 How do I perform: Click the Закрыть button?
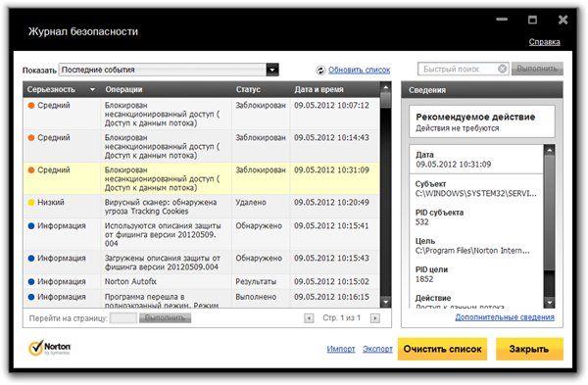[529, 349]
